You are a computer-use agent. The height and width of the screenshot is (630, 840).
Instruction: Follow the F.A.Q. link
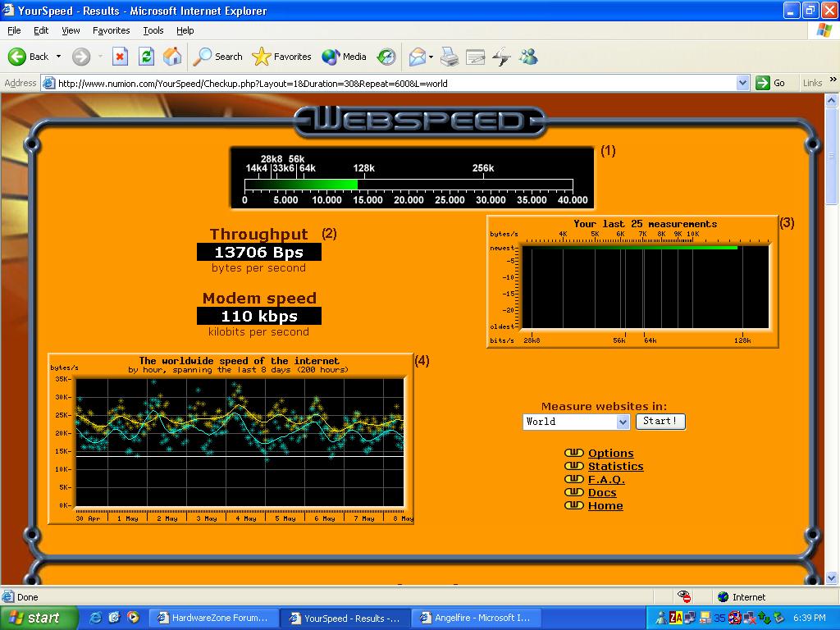click(x=606, y=480)
